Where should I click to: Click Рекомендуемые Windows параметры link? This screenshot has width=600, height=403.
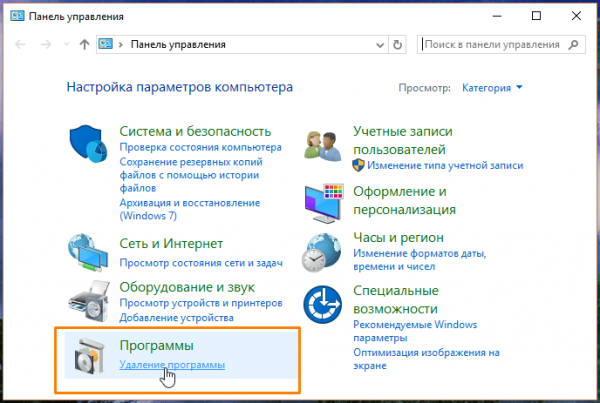click(415, 331)
